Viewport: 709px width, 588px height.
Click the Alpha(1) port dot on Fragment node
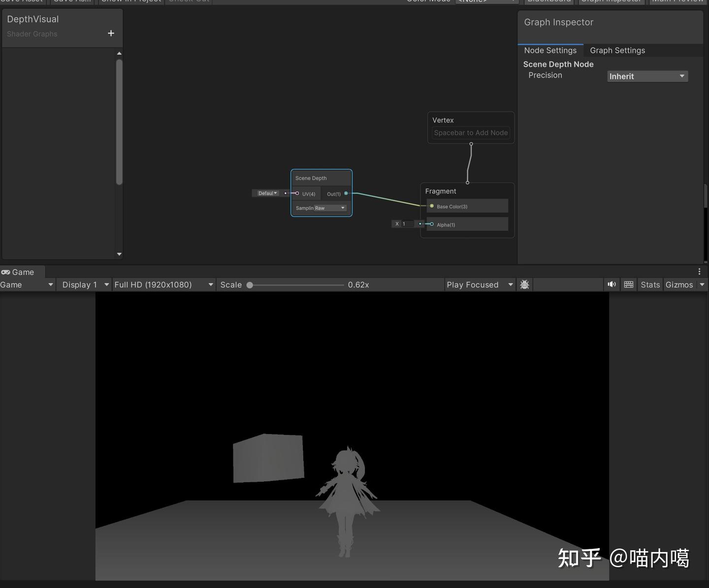(x=431, y=224)
